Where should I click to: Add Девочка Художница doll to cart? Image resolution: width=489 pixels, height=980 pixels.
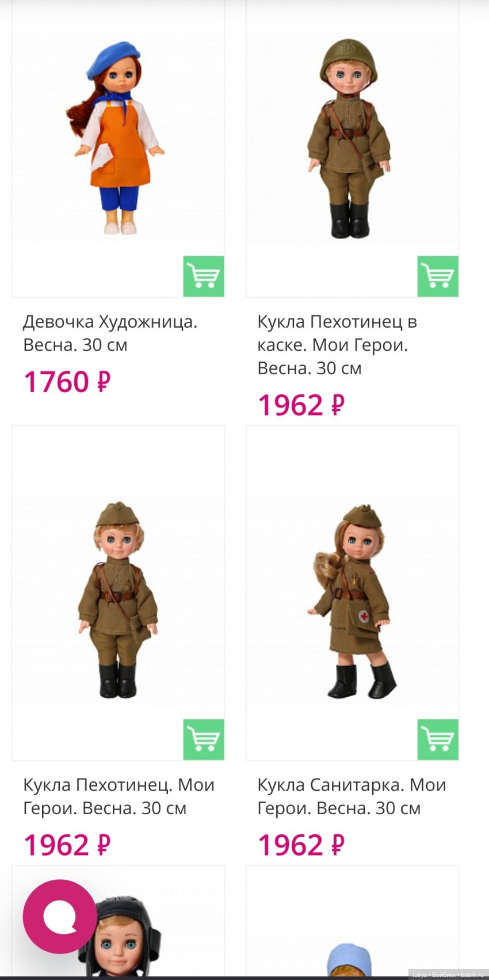tap(204, 276)
